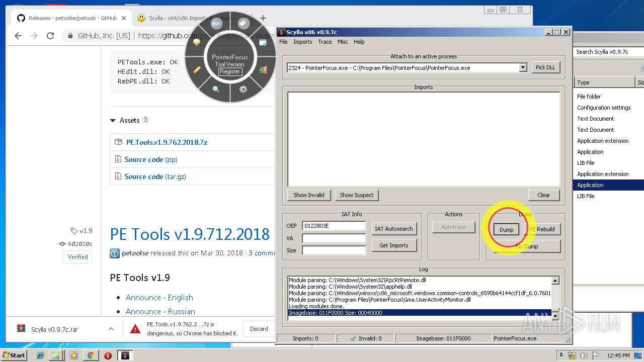
Task: Select the highlighted Application row in Explorer
Action: click(609, 185)
